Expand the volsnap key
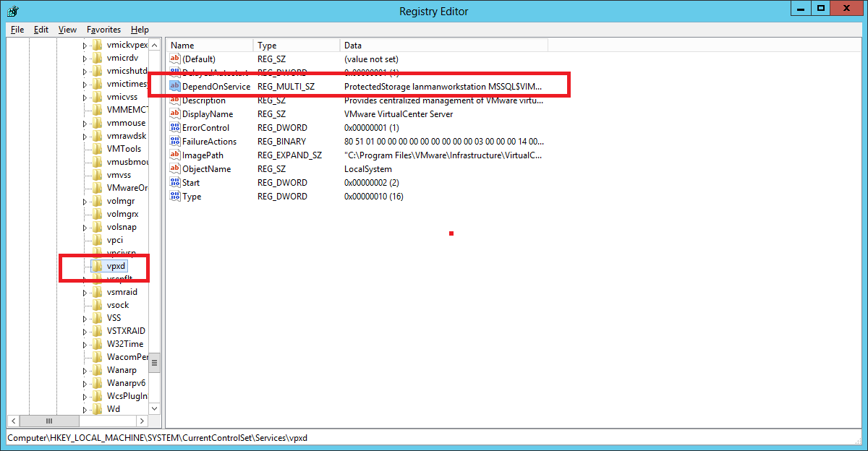The height and width of the screenshot is (451, 868). click(85, 227)
